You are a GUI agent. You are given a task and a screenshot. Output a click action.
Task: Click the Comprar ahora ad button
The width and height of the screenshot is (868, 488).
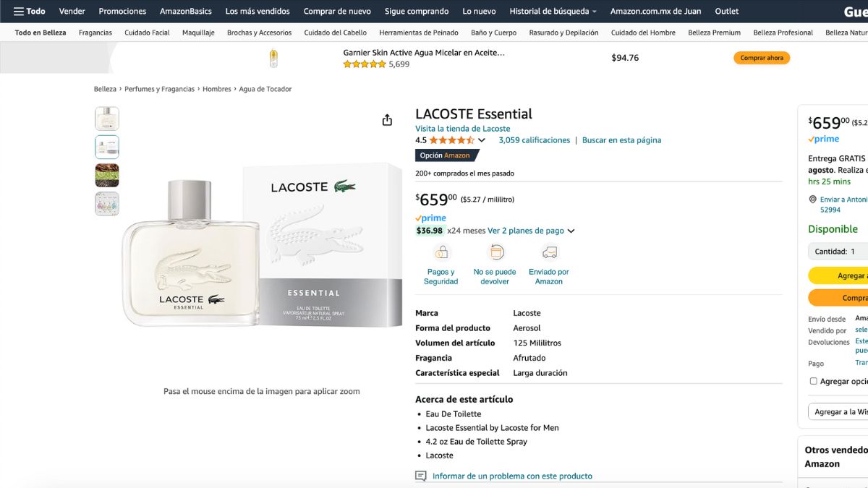tap(761, 58)
